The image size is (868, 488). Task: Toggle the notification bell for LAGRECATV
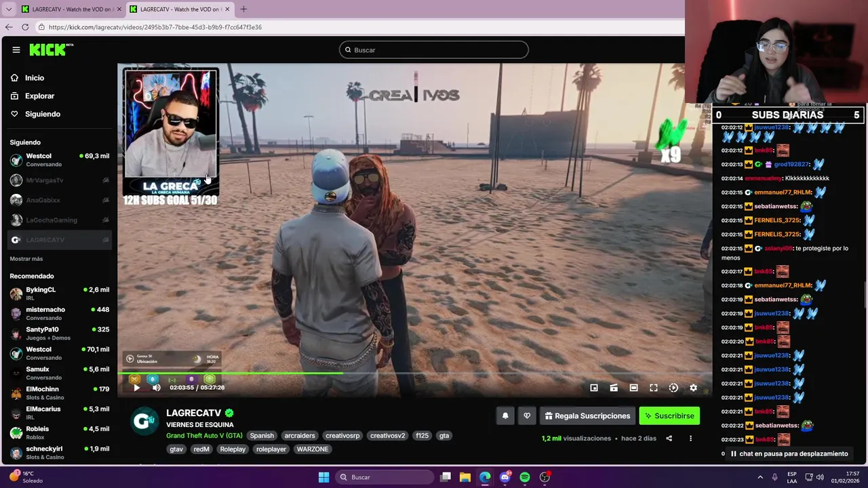(x=505, y=416)
